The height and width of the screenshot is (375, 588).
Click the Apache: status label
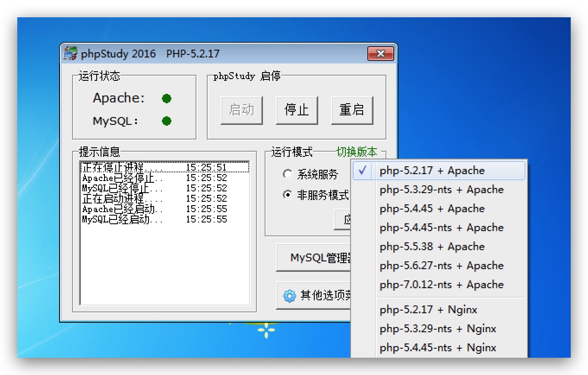(119, 99)
